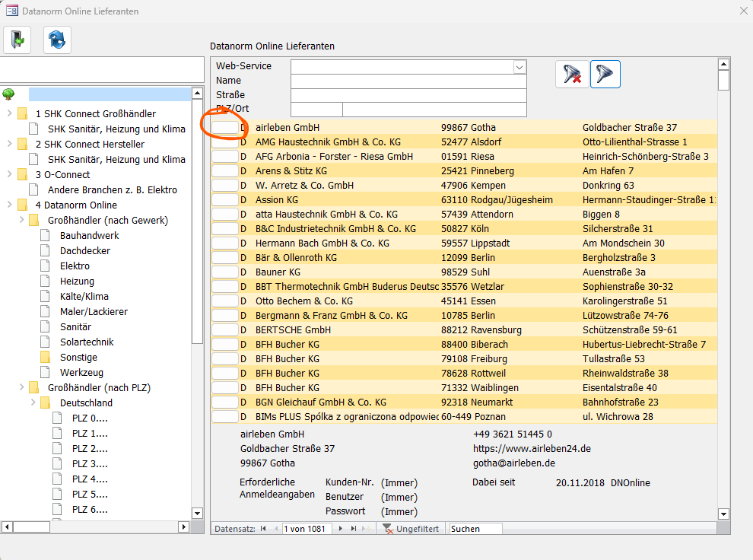Click folder icon of Großhändler (nach PLZ)

click(x=33, y=387)
